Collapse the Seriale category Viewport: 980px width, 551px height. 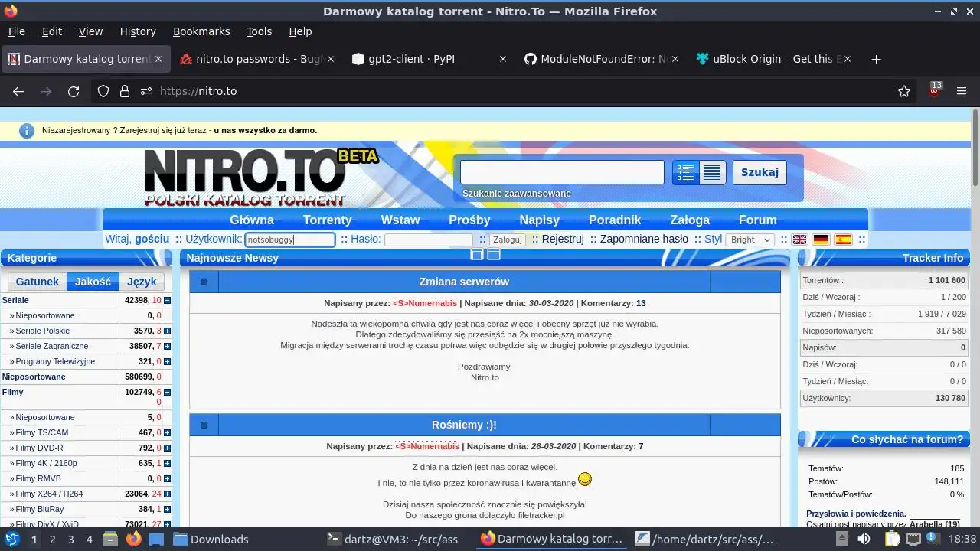tap(168, 301)
